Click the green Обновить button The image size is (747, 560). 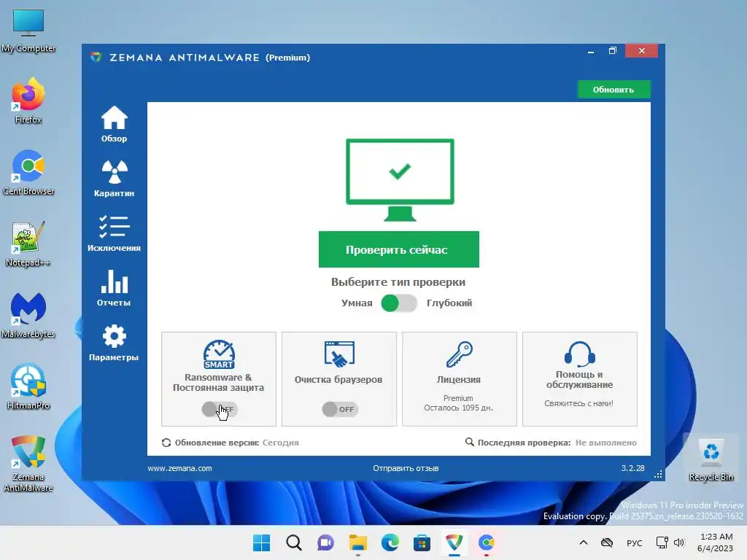tap(614, 90)
